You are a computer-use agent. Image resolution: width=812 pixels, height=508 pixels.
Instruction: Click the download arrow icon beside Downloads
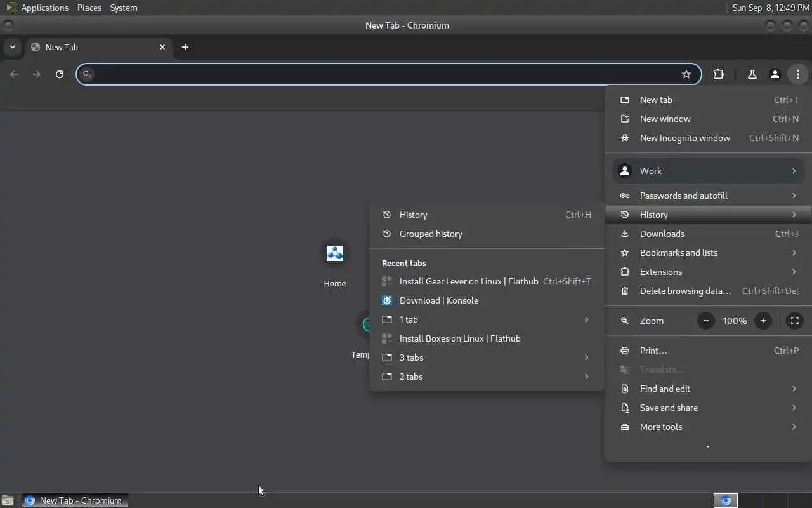625,234
